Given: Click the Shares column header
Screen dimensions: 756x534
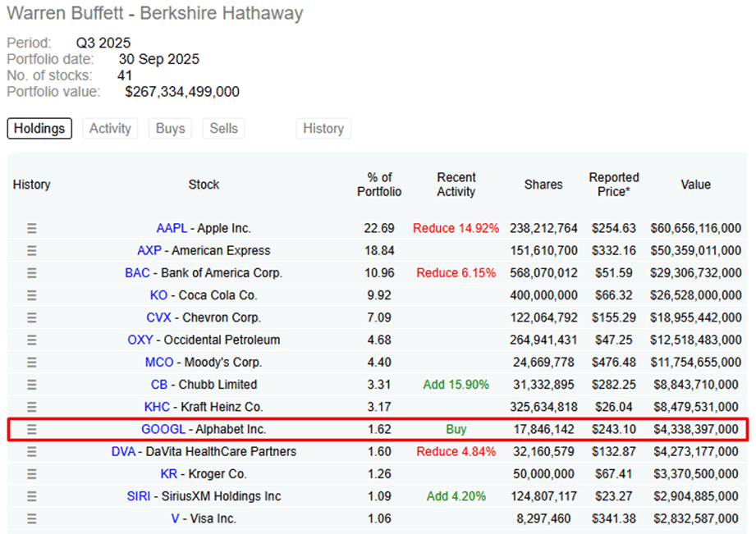Looking at the screenshot, I should (543, 185).
